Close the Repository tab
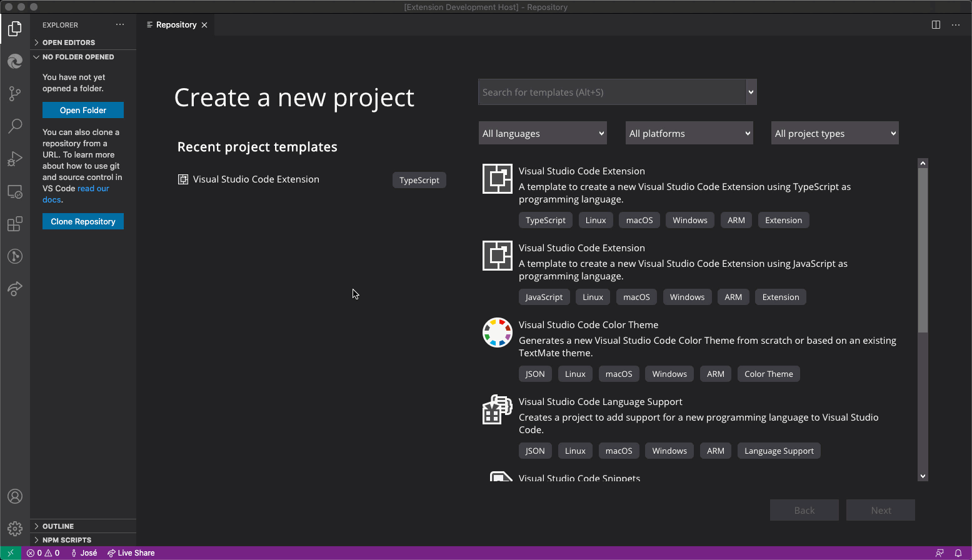This screenshot has height=560, width=972. (x=204, y=25)
